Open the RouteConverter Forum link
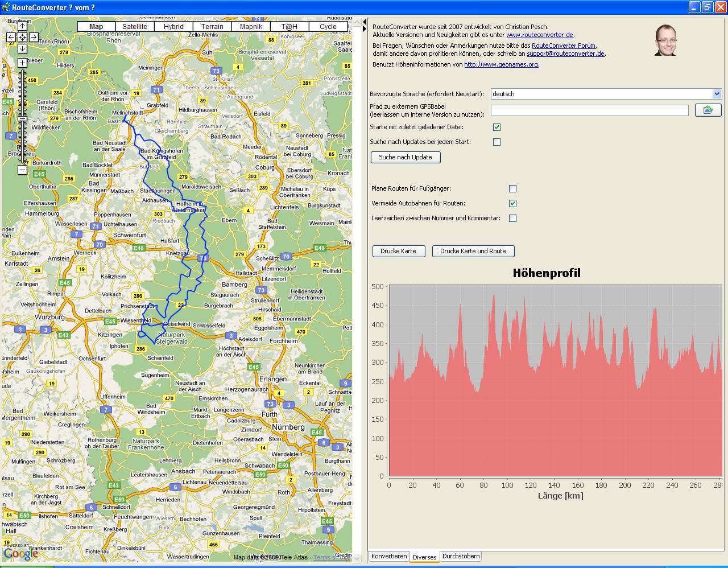 pos(564,46)
